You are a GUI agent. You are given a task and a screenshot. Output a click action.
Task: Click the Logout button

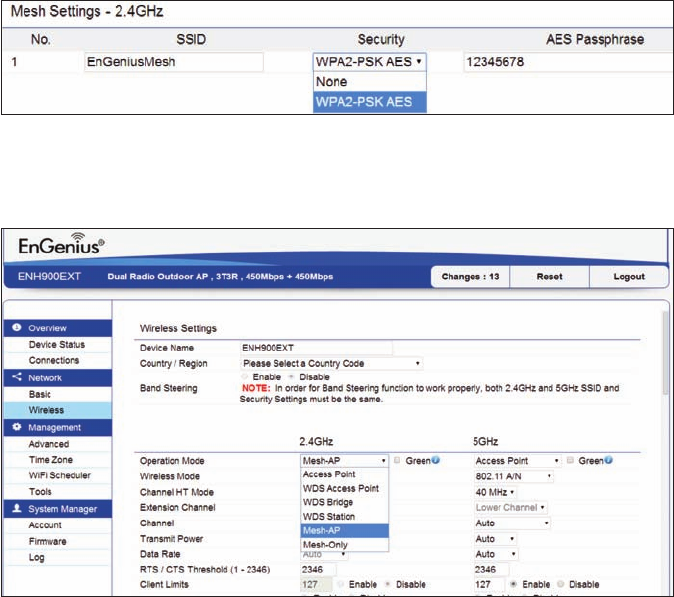pyautogui.click(x=629, y=276)
